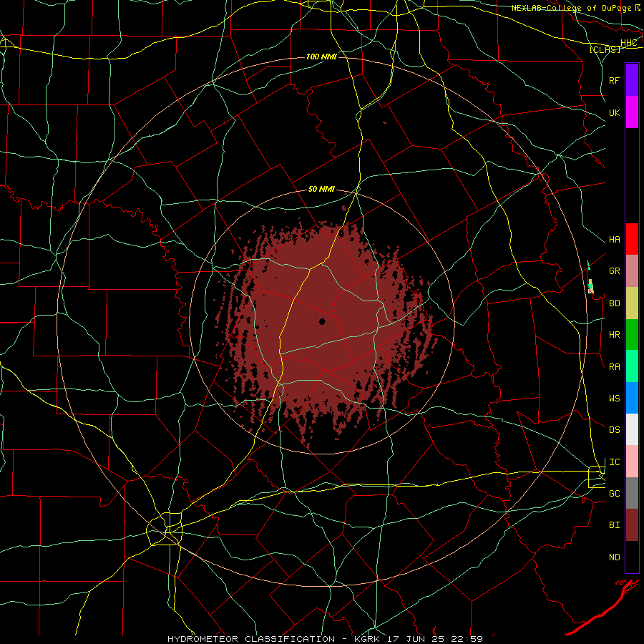Image resolution: width=644 pixels, height=644 pixels.
Task: Click the IC legend label
Action: coord(615,462)
